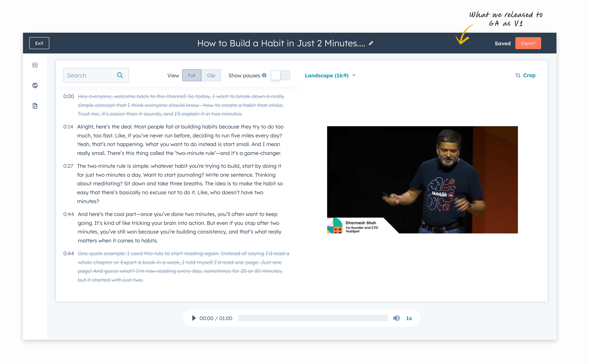Click the video preview thumbnail

point(422,180)
